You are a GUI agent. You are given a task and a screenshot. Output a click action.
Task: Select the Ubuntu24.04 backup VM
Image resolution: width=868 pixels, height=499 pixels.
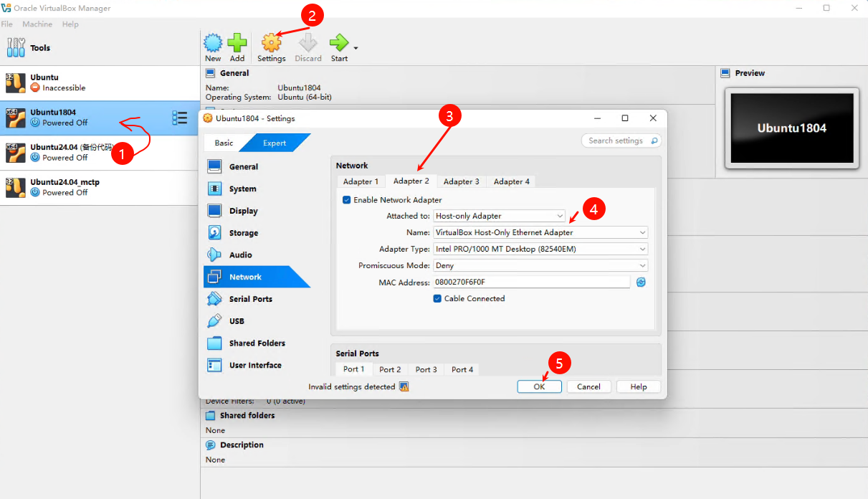[100, 153]
